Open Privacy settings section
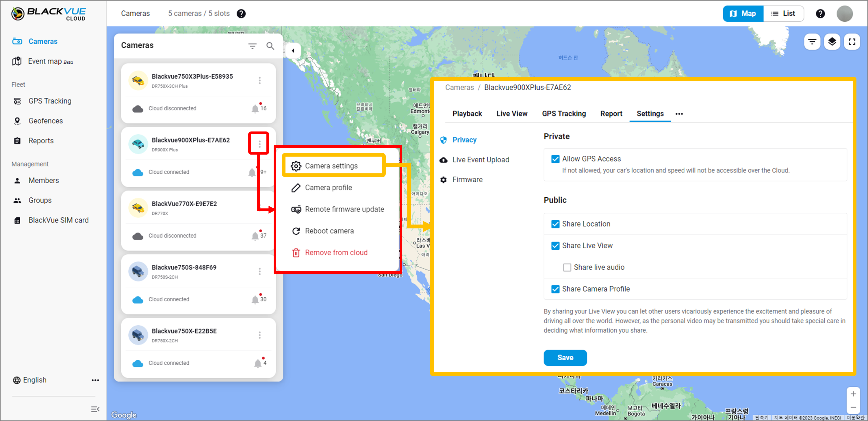The image size is (868, 421). point(458,140)
